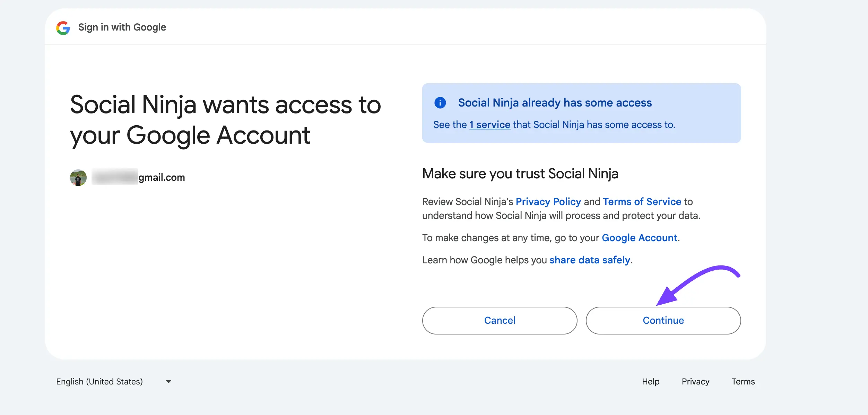Learn how Google helps you share data safely

pos(590,260)
